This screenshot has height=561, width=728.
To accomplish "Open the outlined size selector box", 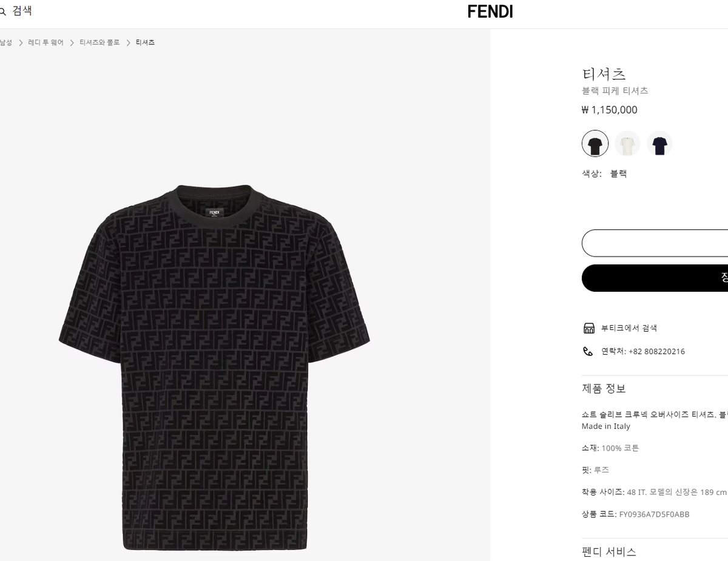I will (655, 243).
